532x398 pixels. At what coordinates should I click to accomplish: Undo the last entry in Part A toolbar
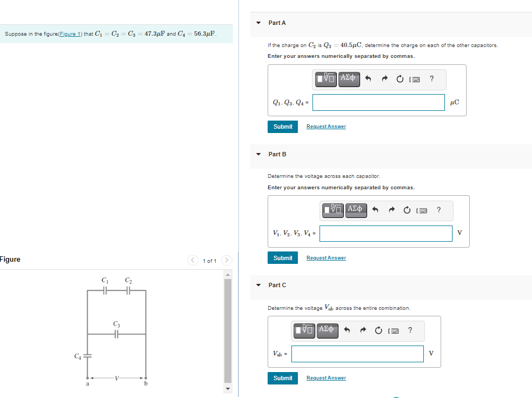pyautogui.click(x=368, y=78)
